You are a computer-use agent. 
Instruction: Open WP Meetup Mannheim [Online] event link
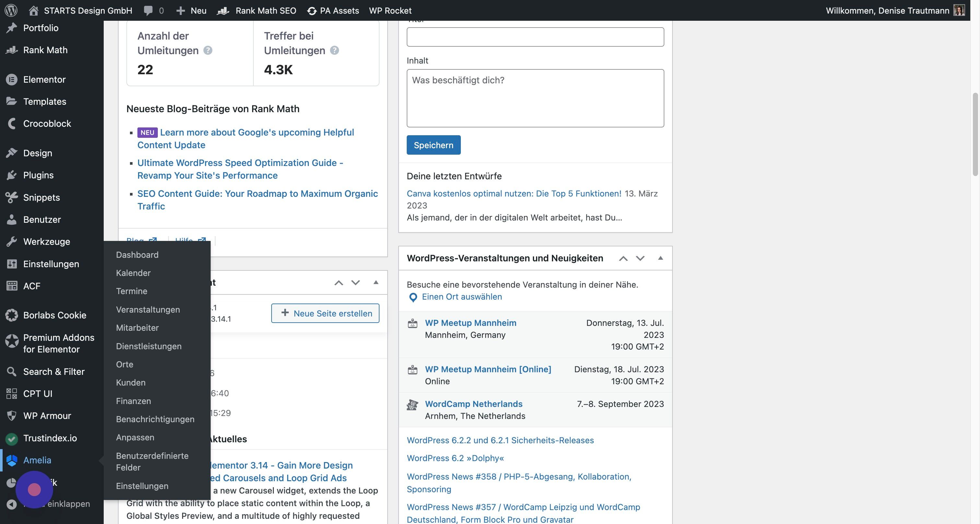[488, 369]
